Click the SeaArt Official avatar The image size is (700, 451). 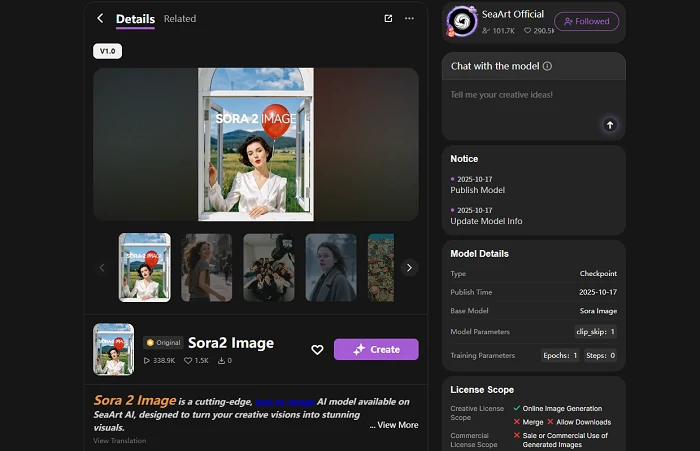(461, 21)
